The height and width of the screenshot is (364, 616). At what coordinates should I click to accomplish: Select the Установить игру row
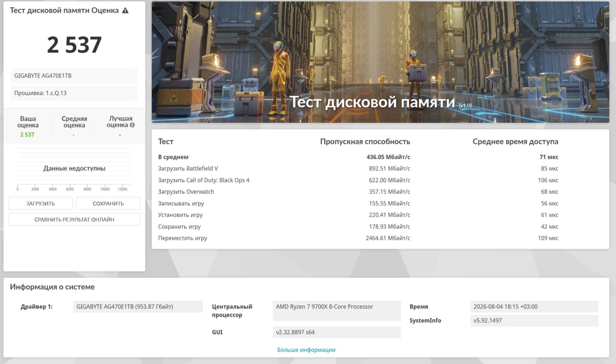point(358,215)
